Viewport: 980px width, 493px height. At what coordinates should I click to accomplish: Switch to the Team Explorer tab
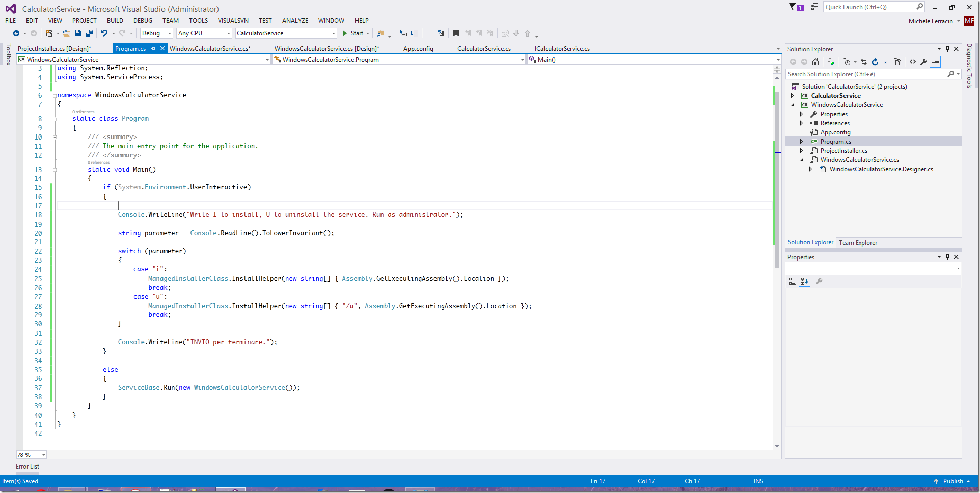click(858, 243)
